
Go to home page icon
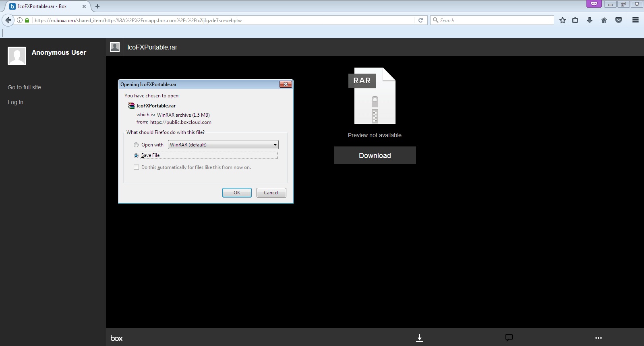point(604,20)
